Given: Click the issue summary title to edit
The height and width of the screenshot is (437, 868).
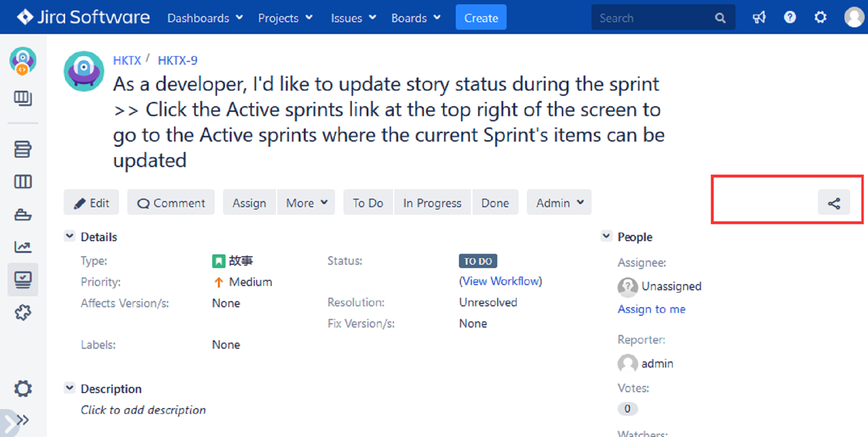Looking at the screenshot, I should click(x=388, y=122).
